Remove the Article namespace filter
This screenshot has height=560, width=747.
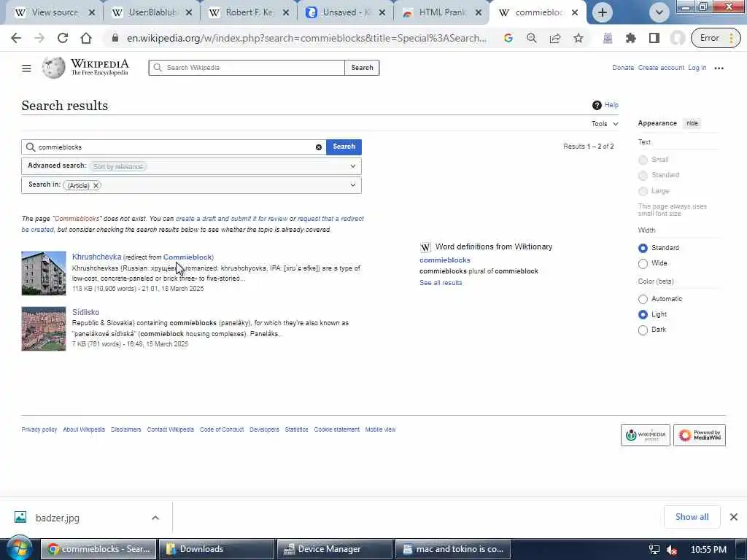click(96, 185)
